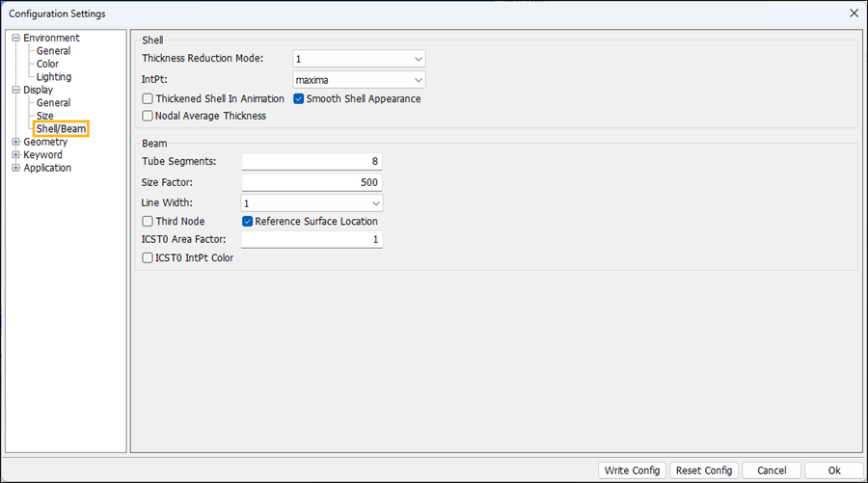Image resolution: width=868 pixels, height=483 pixels.
Task: Collapse the Environment tree node
Action: [x=15, y=39]
